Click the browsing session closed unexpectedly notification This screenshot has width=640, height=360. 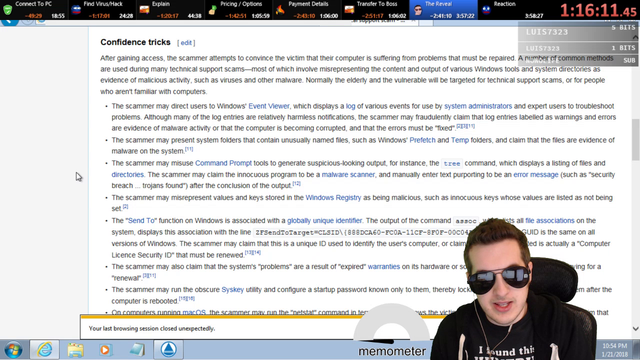pos(151,329)
